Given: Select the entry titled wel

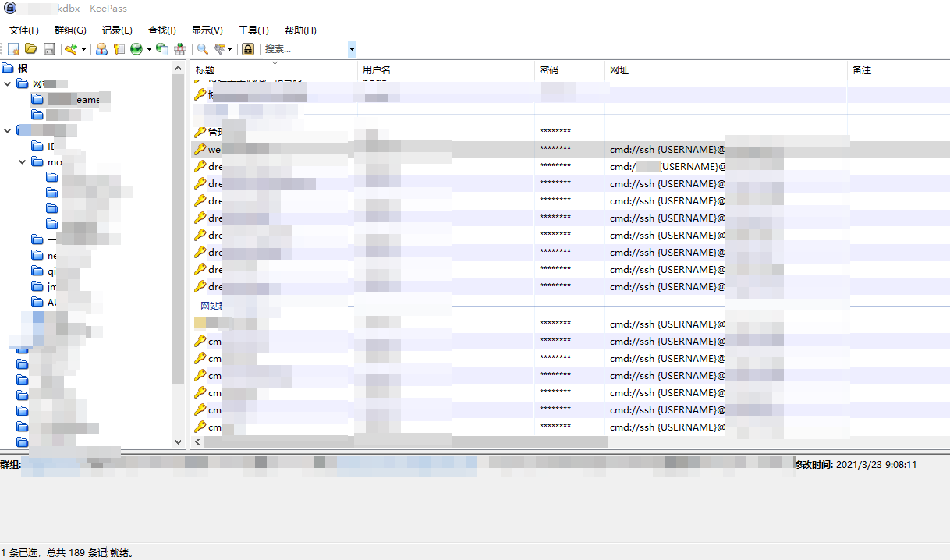Looking at the screenshot, I should (570, 149).
